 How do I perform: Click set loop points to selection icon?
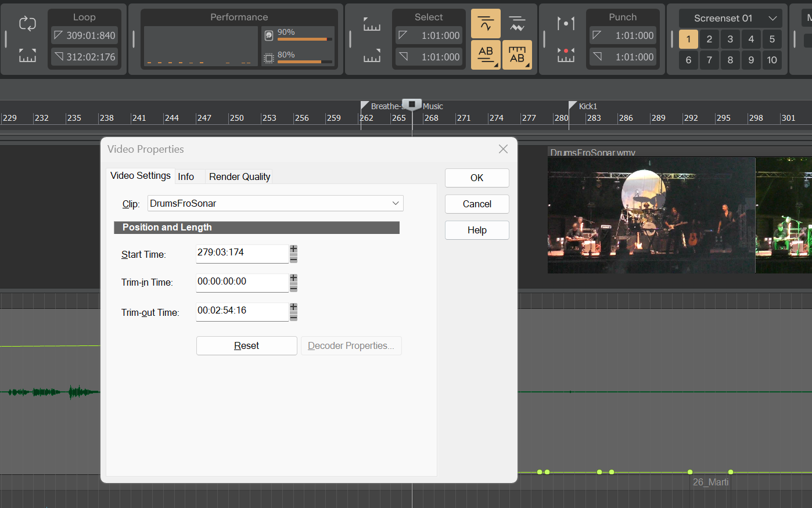click(27, 56)
